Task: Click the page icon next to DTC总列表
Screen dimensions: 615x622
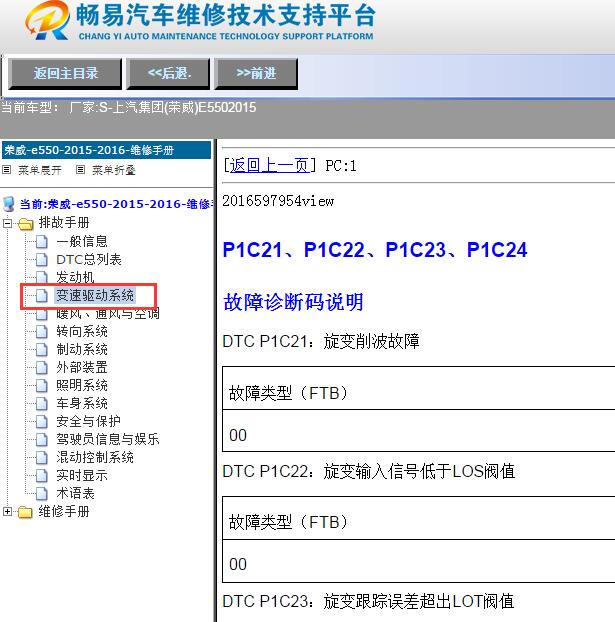Action: tap(41, 260)
